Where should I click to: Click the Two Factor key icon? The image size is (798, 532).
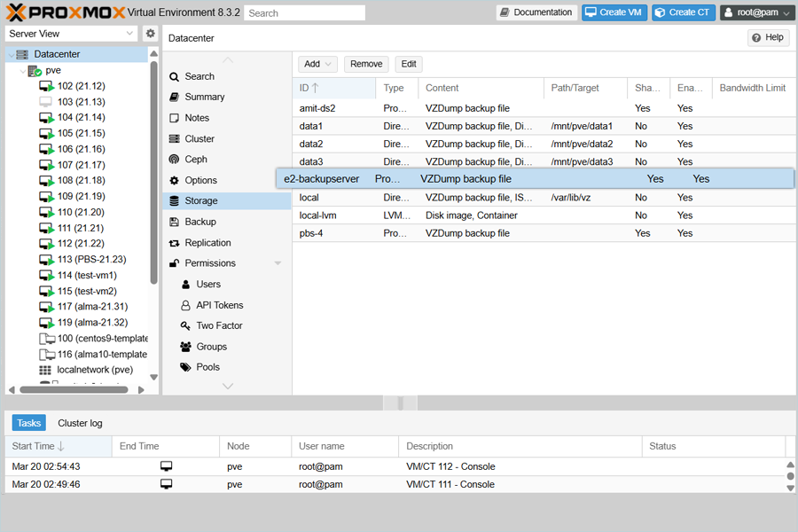click(186, 325)
